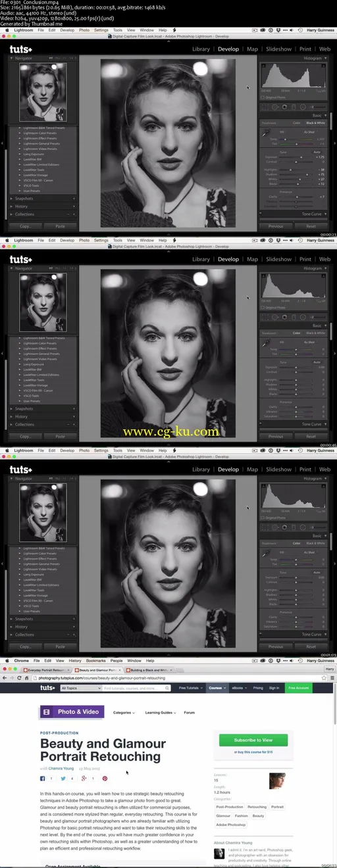Expand the History panel in the 00:00:46 frame
The width and height of the screenshot is (337, 868).
42,416
